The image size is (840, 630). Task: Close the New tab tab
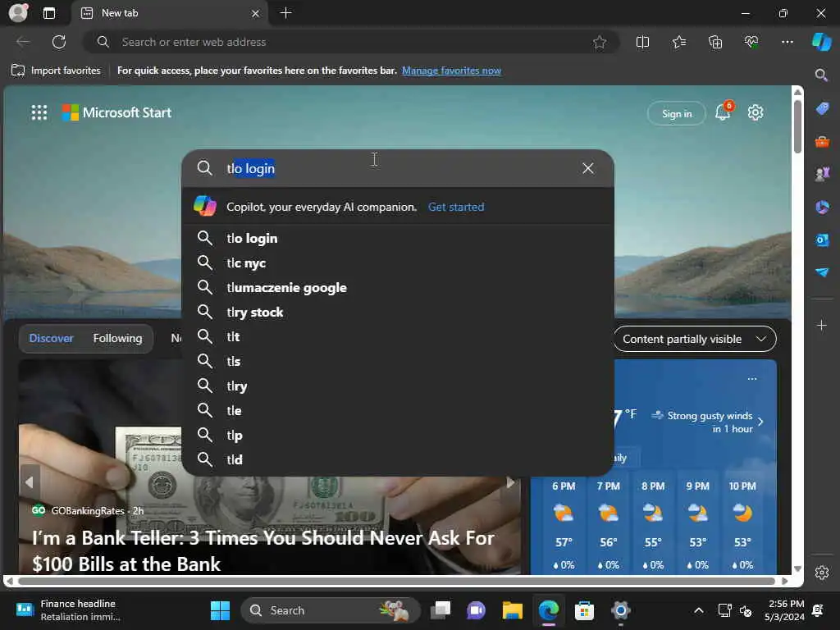click(x=256, y=13)
